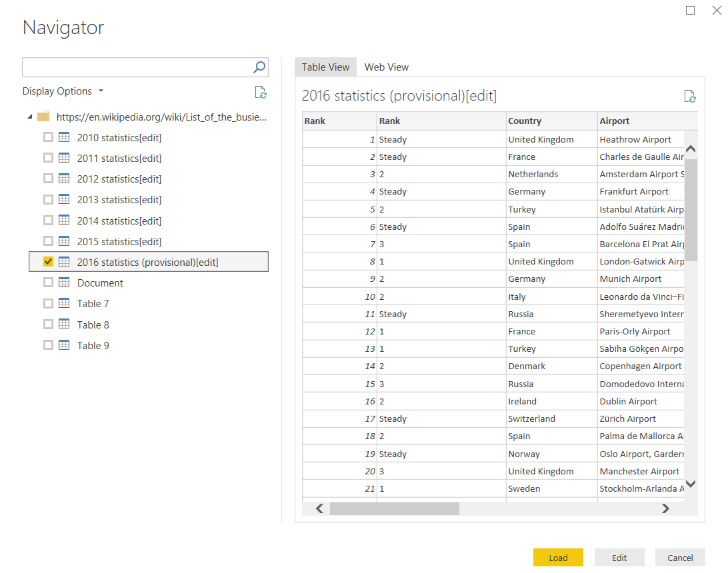This screenshot has height=573, width=728.
Task: Click inside the Navigator search field
Action: coord(137,67)
